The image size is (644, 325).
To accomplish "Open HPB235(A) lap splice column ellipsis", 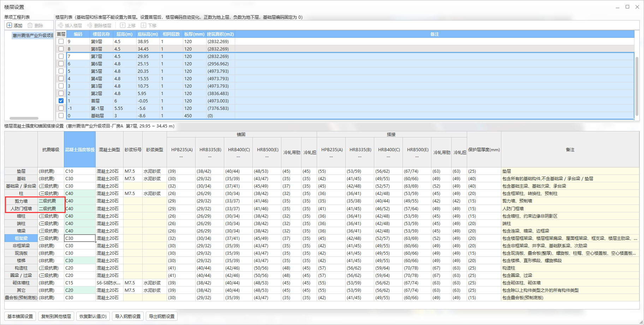I will (x=331, y=156).
